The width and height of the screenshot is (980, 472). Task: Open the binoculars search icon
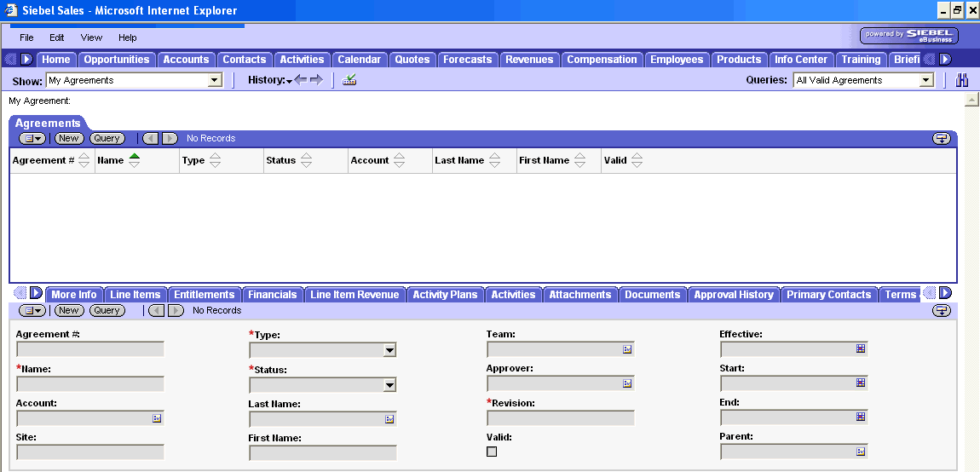tap(962, 80)
